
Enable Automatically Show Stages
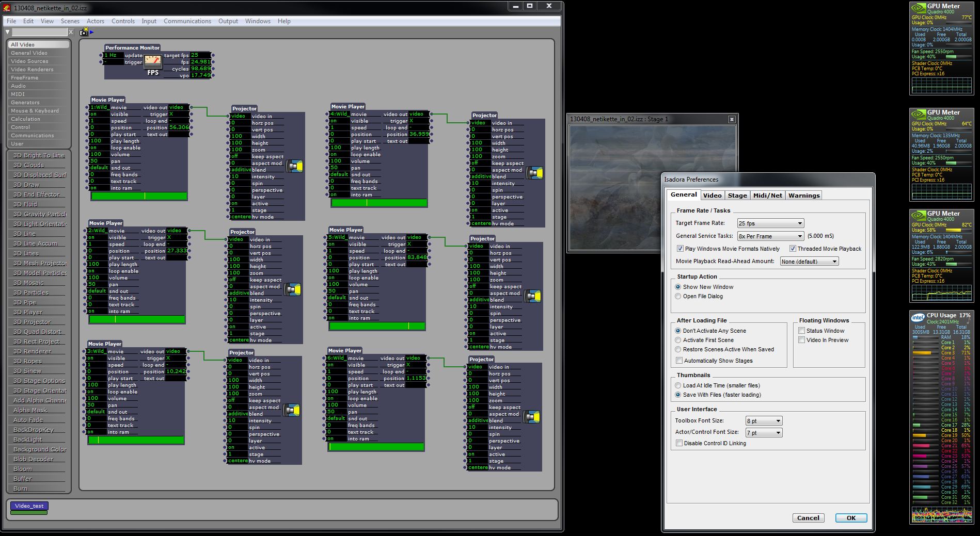coord(679,361)
